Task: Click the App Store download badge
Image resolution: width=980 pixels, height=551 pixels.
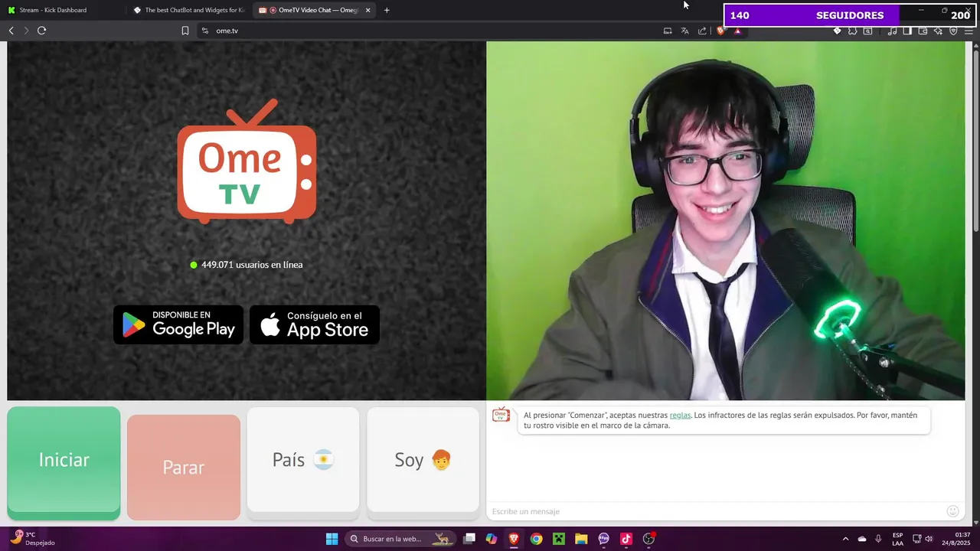Action: 315,324
